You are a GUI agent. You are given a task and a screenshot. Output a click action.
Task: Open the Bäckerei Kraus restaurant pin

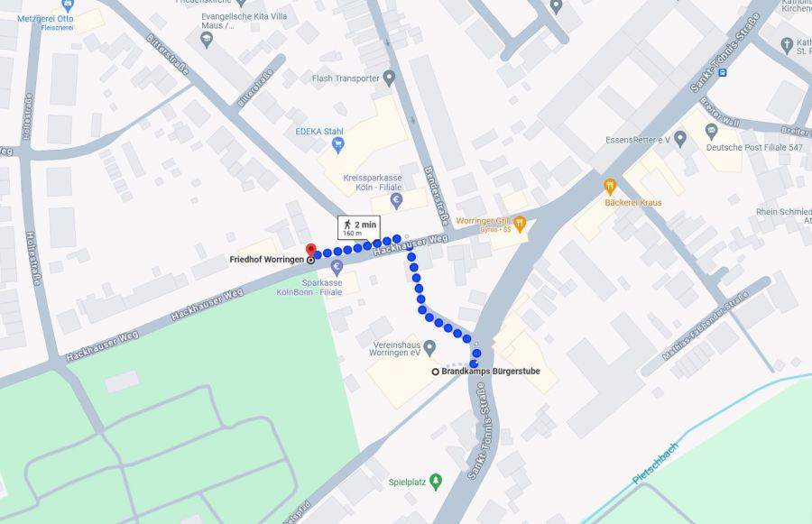point(610,187)
